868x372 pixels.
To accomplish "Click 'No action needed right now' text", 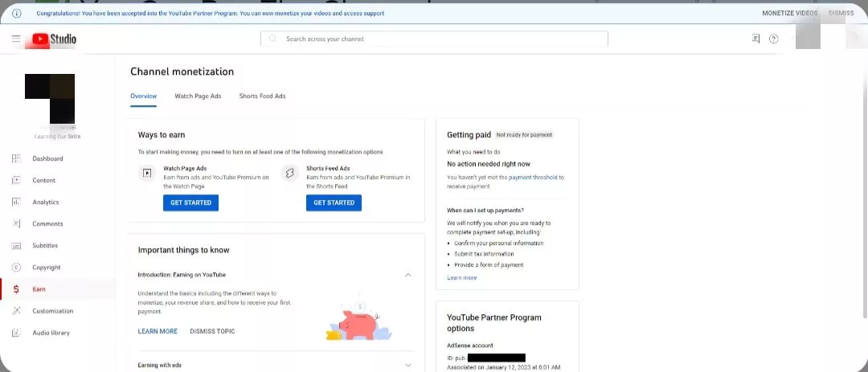I will [489, 164].
